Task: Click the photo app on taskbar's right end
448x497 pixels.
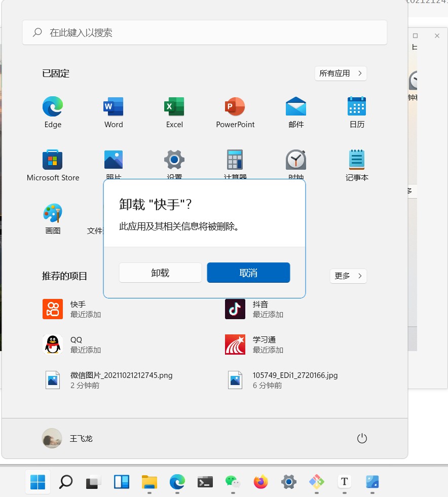Action: (x=372, y=482)
